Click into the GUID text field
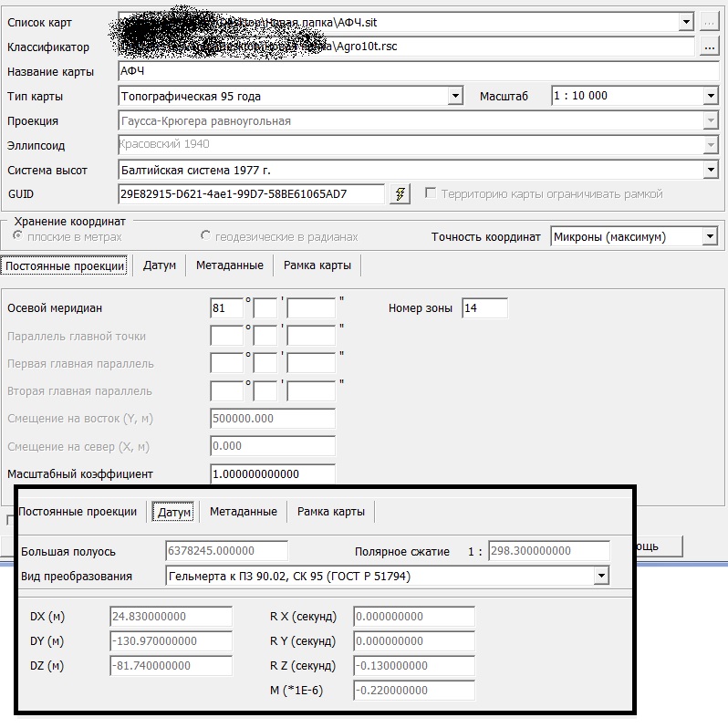 [251, 193]
